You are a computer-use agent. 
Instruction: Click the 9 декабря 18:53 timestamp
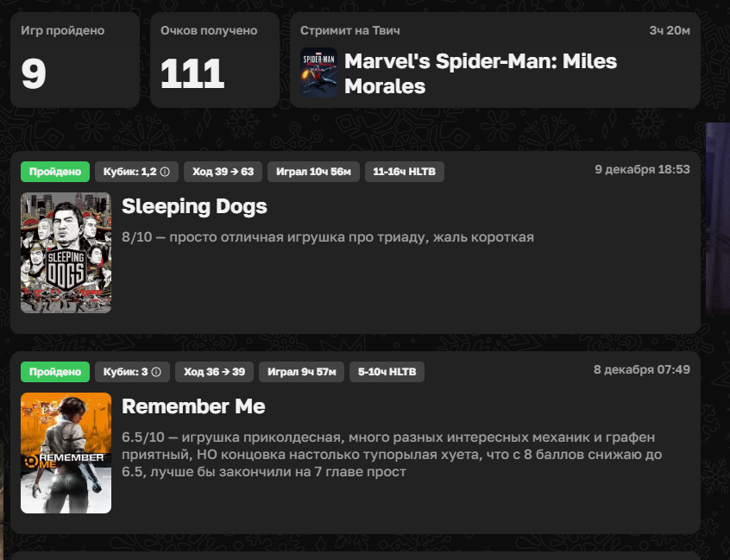pos(642,169)
